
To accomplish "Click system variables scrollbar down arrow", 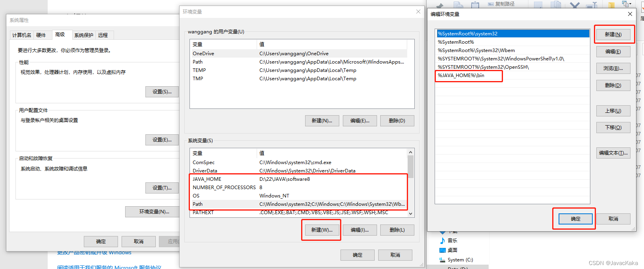I will click(411, 214).
